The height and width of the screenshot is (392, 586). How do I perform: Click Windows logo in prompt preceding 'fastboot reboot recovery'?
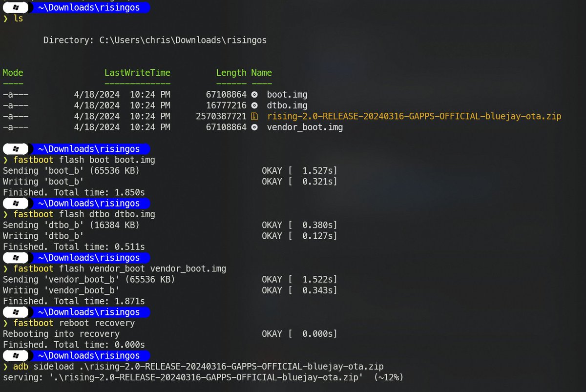16,312
